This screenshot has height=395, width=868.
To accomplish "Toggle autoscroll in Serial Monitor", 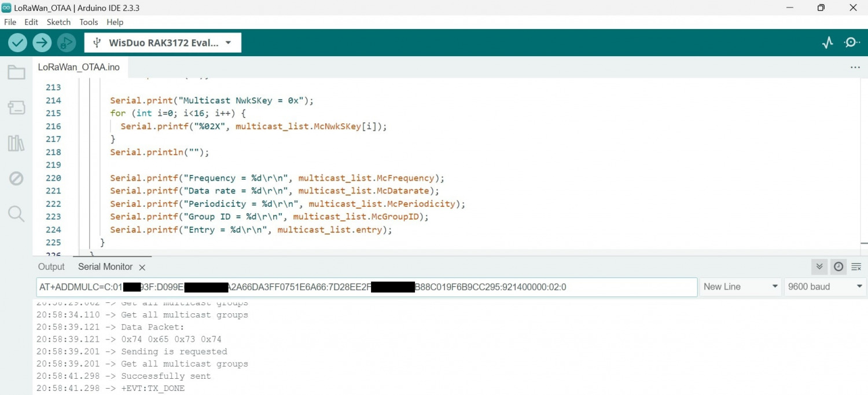I will coord(819,266).
